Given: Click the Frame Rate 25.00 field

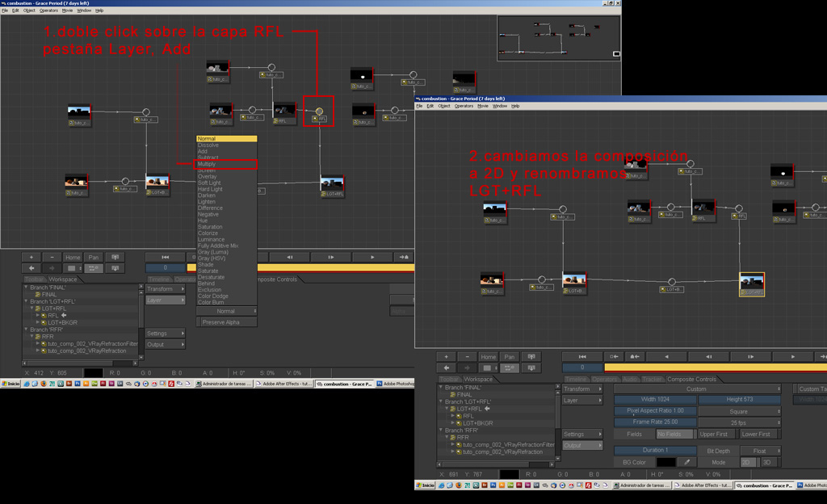Looking at the screenshot, I should pyautogui.click(x=655, y=422).
